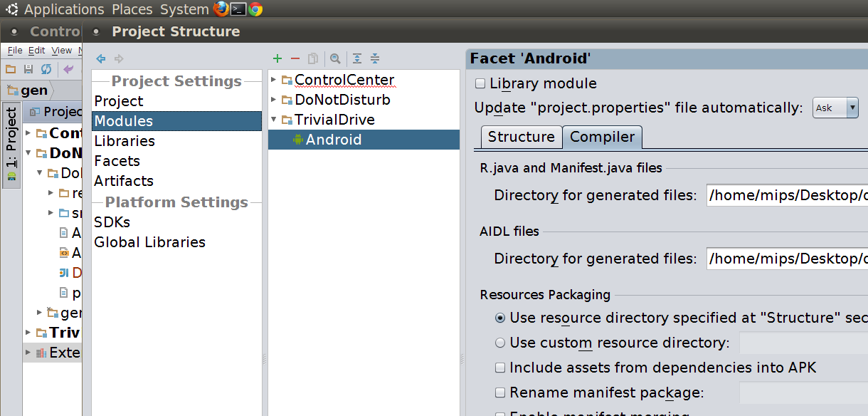Toggle the 1: Project side tool window tab
The height and width of the screenshot is (416, 868).
tap(11, 146)
